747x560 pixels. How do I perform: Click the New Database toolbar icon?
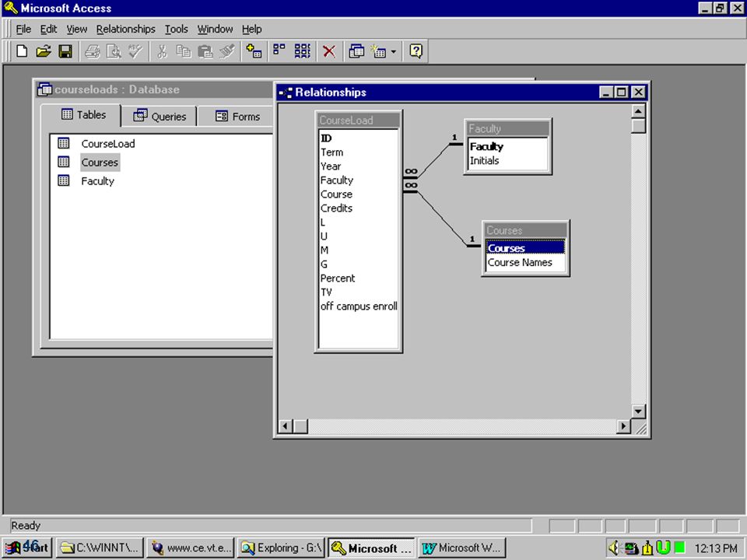22,51
